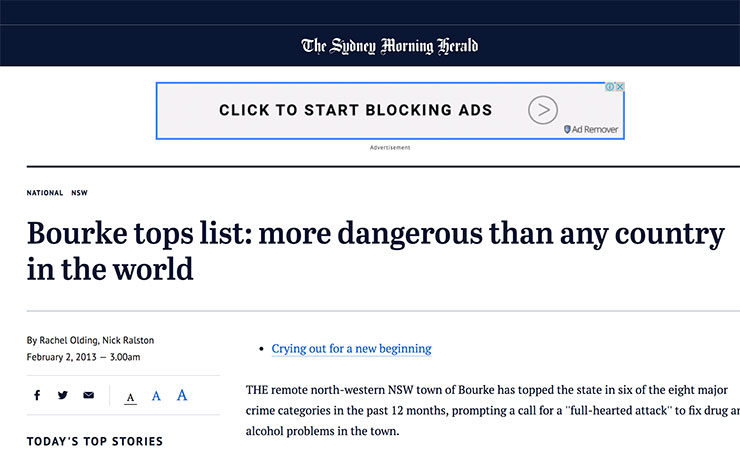Click the byline 'By Rachel Olding, Nick Ralston'
Image resolution: width=740 pixels, height=457 pixels.
point(90,340)
